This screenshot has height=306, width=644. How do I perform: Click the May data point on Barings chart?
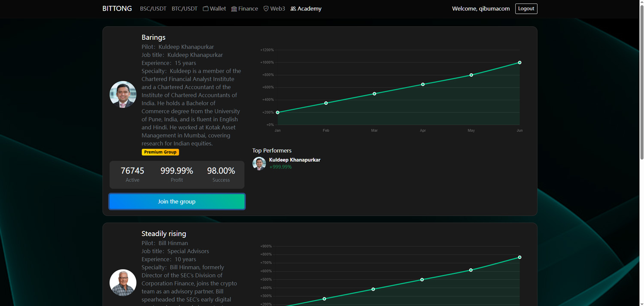click(x=471, y=75)
